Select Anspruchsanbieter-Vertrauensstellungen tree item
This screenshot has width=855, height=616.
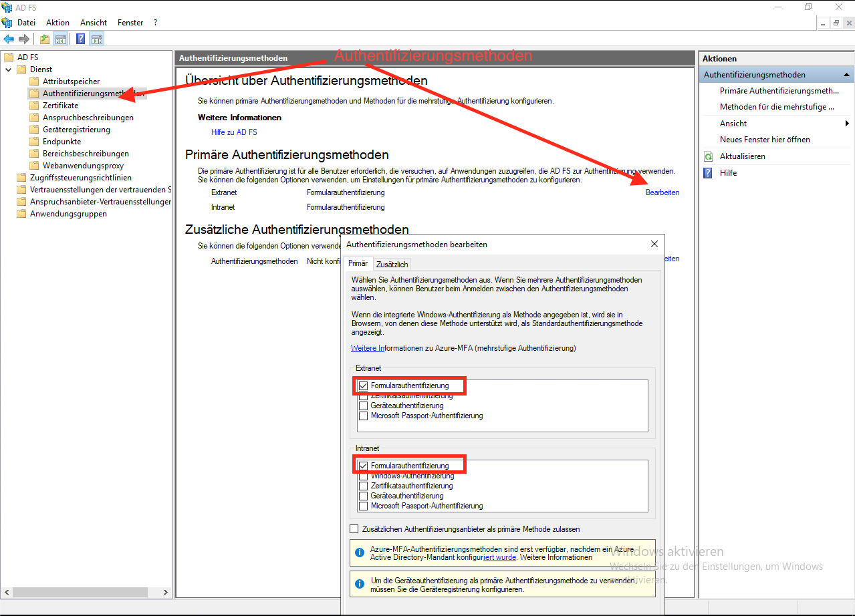(100, 202)
